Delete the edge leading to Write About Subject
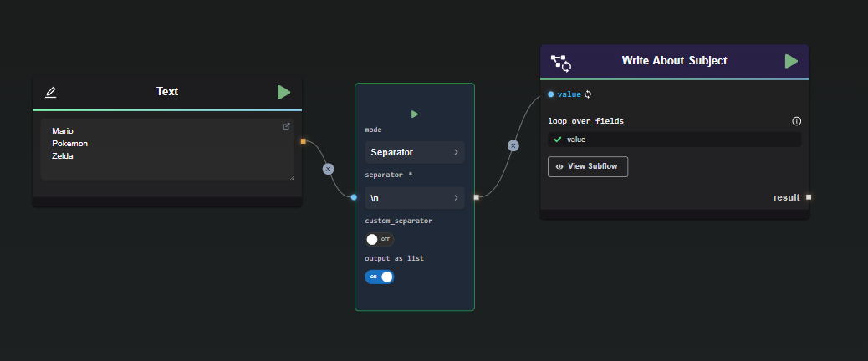This screenshot has height=361, width=868. pyautogui.click(x=513, y=145)
